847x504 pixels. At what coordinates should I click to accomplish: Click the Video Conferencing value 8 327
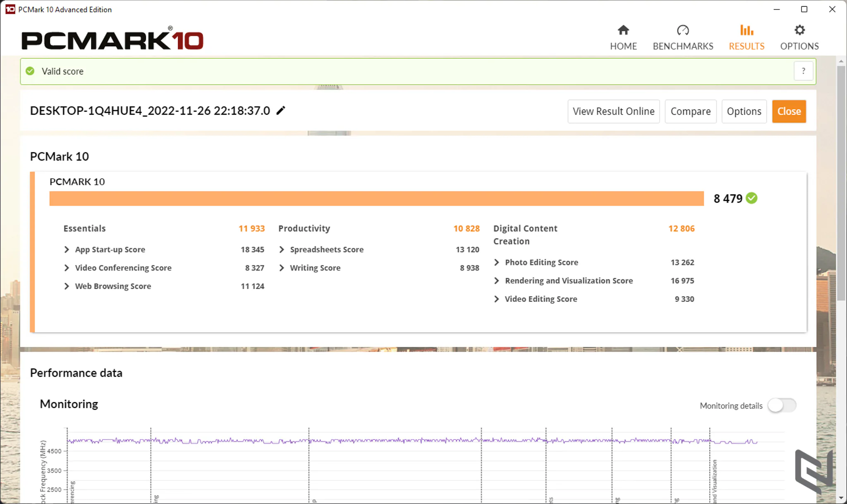(254, 268)
